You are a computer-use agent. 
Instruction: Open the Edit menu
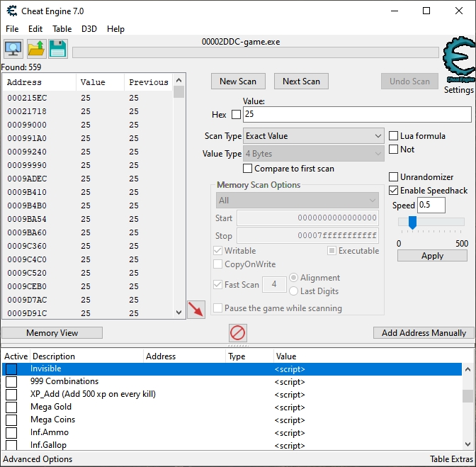[x=35, y=29]
